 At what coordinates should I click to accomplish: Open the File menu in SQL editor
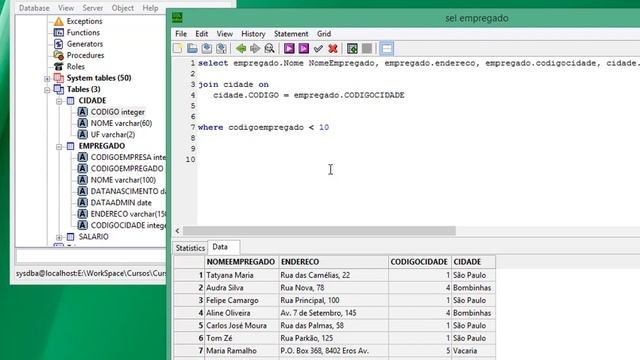[181, 34]
